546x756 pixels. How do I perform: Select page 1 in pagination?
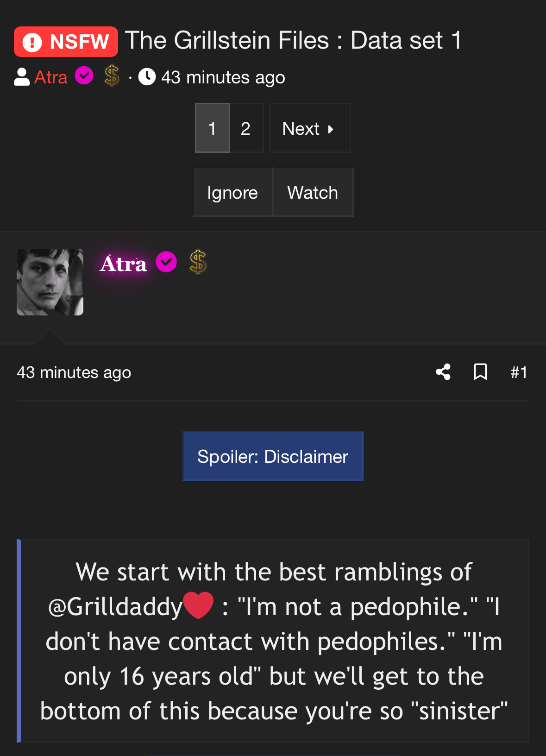tap(213, 128)
